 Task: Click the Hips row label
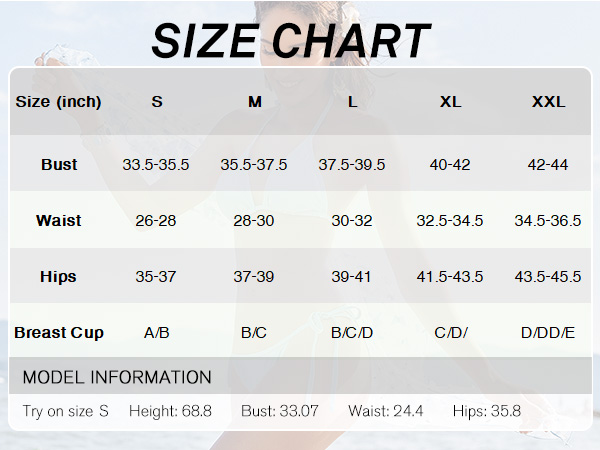click(58, 277)
